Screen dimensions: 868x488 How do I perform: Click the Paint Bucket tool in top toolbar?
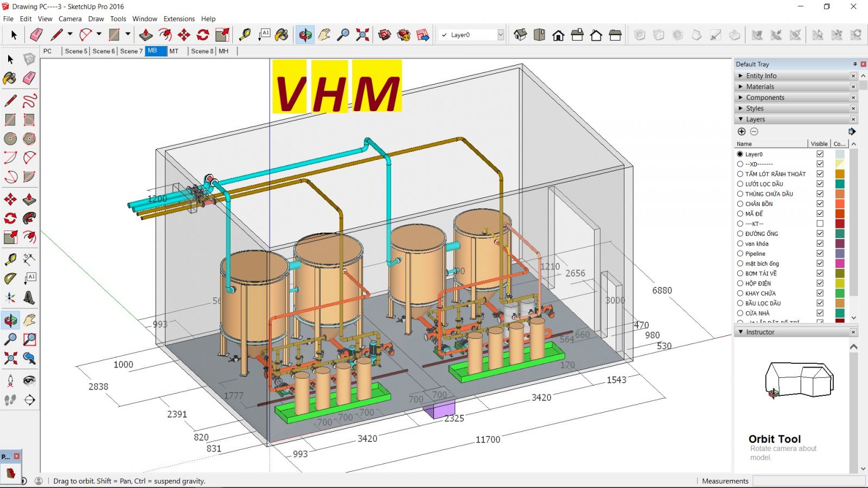(x=282, y=35)
